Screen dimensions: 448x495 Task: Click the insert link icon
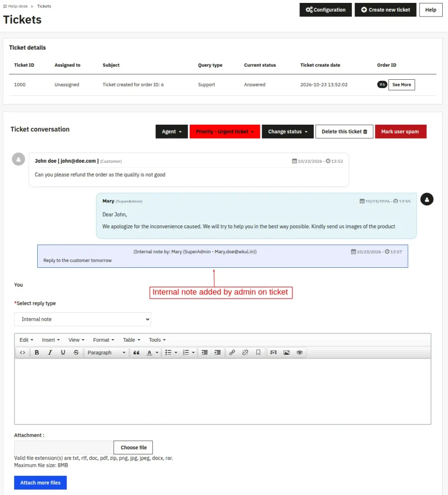232,352
